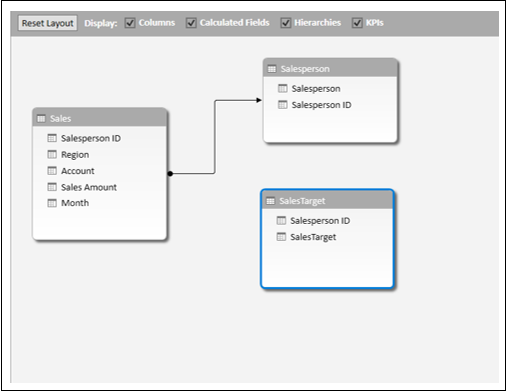Click the column icon beside Sales Amount
507x391 pixels.
click(x=52, y=187)
